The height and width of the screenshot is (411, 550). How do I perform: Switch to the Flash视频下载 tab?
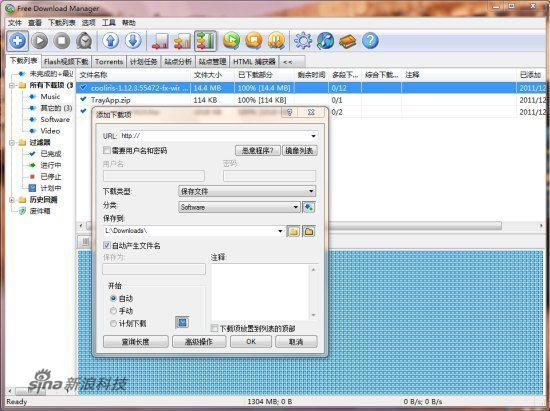(x=66, y=62)
